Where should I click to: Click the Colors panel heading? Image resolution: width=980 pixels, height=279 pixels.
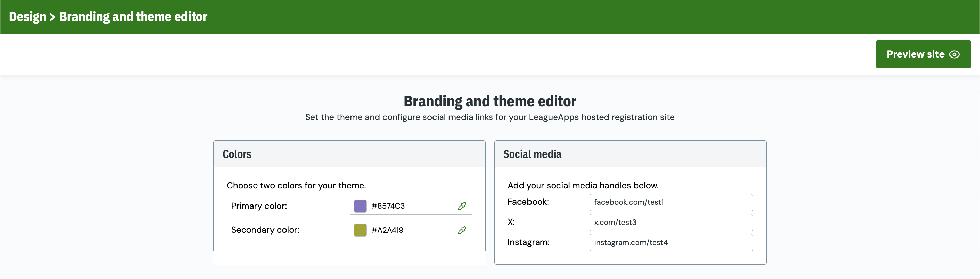click(x=236, y=154)
